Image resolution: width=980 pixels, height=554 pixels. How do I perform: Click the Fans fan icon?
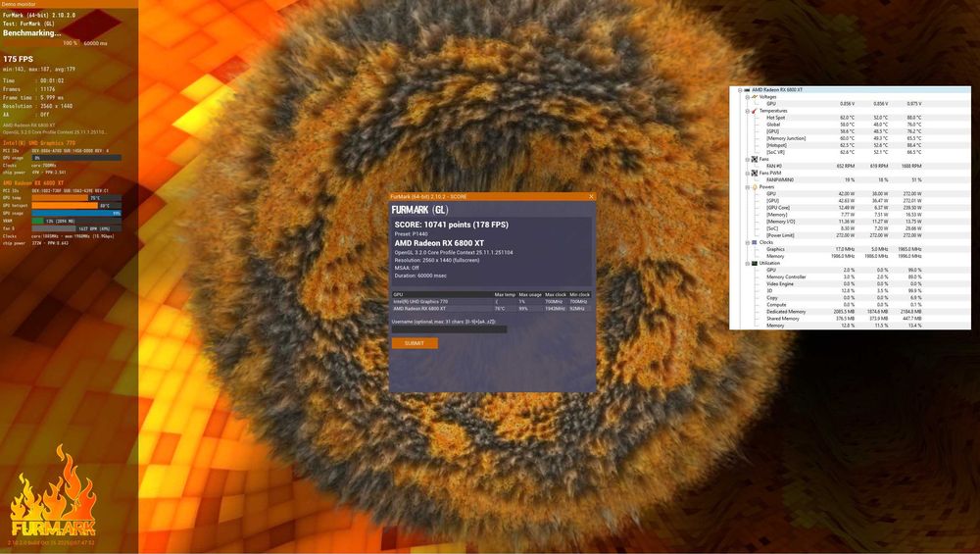coord(755,160)
